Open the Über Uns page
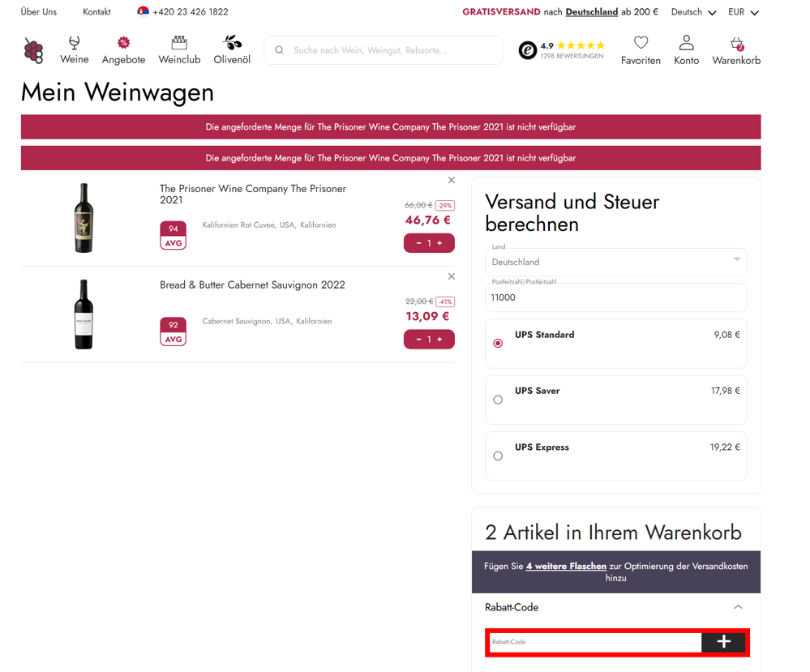The height and width of the screenshot is (672, 810). coord(39,11)
